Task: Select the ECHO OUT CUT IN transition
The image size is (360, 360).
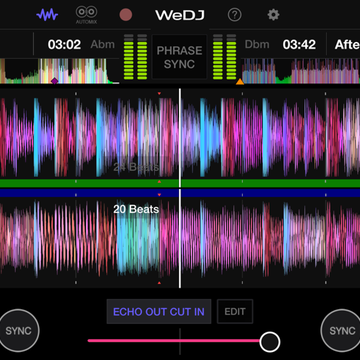Action: (159, 312)
